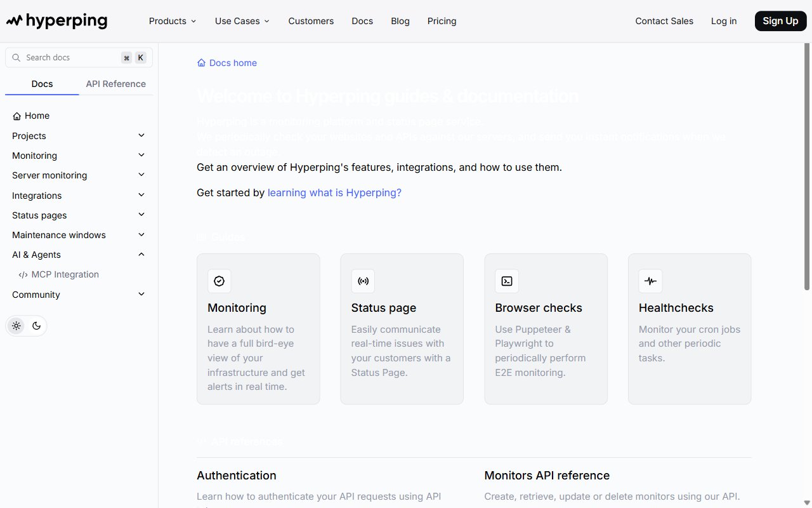This screenshot has height=508, width=812.
Task: Click the Status page broadcast icon
Action: (363, 281)
